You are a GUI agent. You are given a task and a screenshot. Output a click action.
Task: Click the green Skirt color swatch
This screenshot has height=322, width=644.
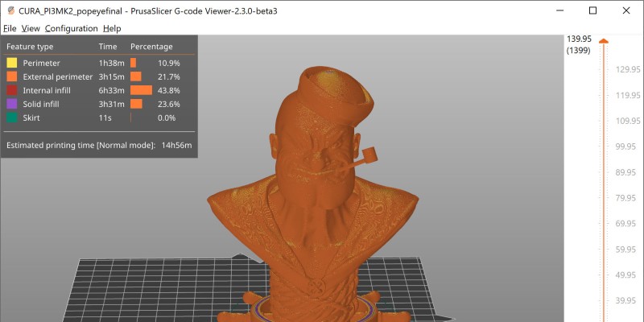[12, 118]
